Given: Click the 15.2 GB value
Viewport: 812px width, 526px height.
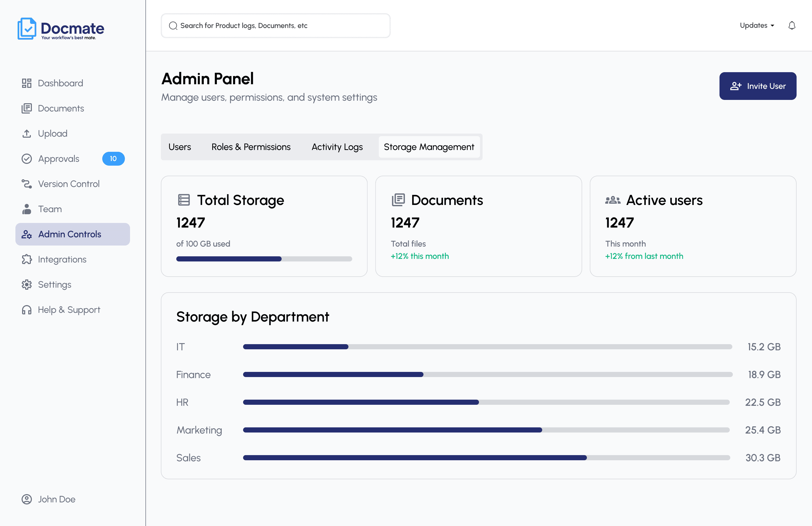Looking at the screenshot, I should coord(764,347).
